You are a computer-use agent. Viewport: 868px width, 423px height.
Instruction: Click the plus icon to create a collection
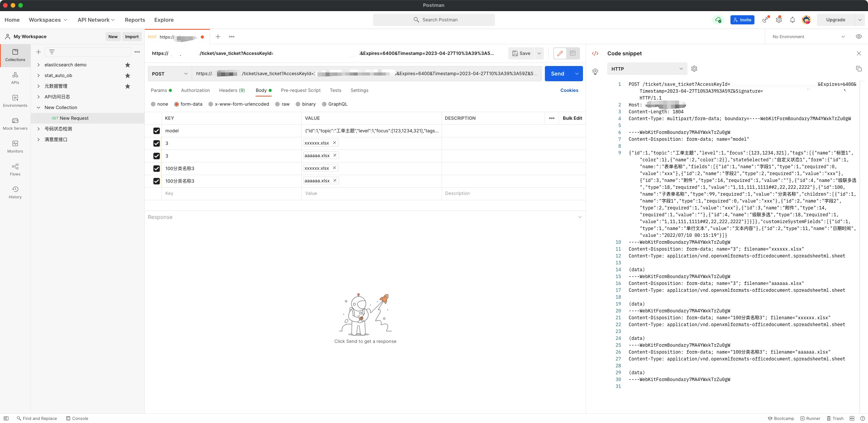pos(38,52)
